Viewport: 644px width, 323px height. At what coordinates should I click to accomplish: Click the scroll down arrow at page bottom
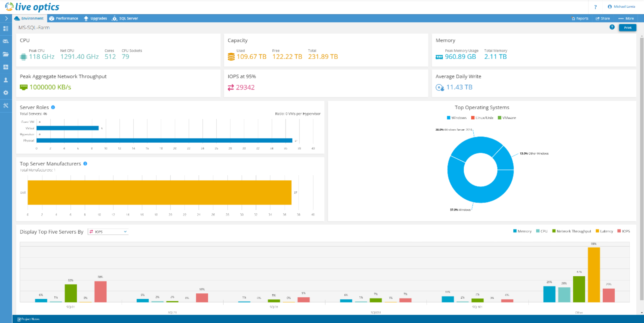coord(641,313)
